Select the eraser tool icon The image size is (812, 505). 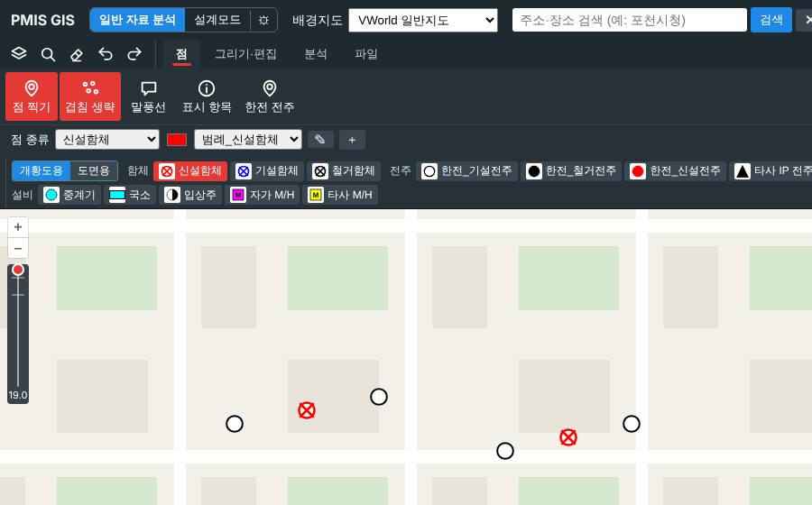click(x=77, y=54)
